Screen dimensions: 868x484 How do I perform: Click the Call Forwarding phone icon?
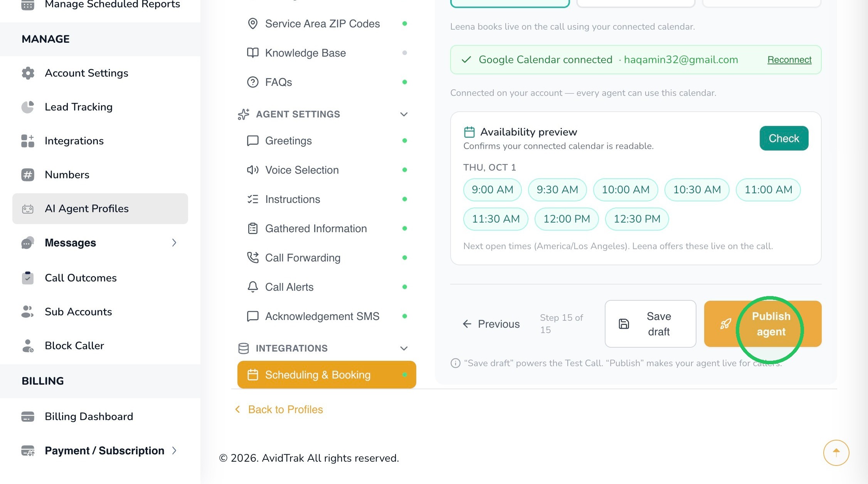(x=252, y=258)
